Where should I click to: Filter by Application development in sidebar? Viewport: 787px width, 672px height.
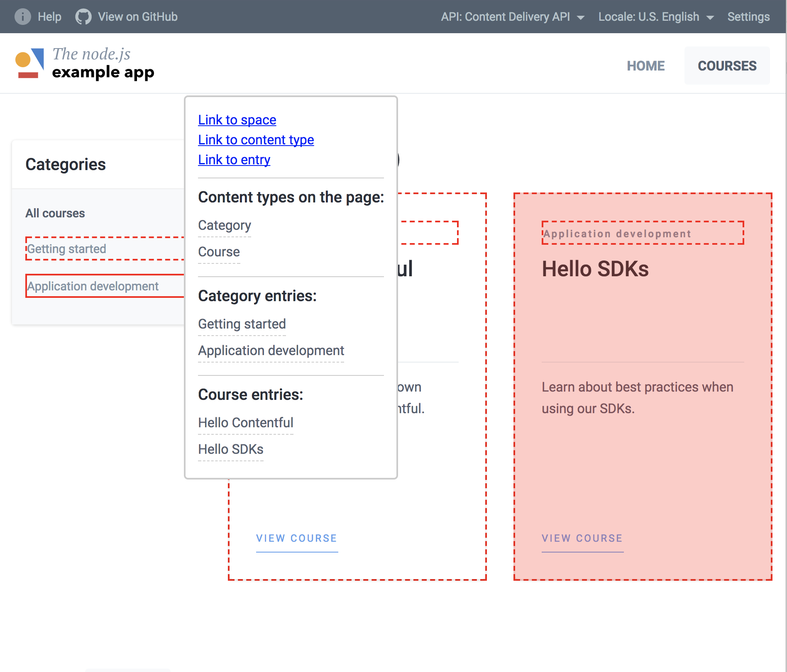coord(105,286)
